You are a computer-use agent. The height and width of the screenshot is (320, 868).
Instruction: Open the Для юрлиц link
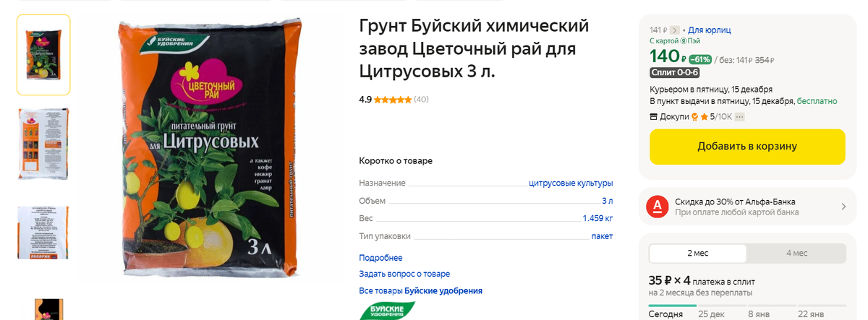[710, 30]
